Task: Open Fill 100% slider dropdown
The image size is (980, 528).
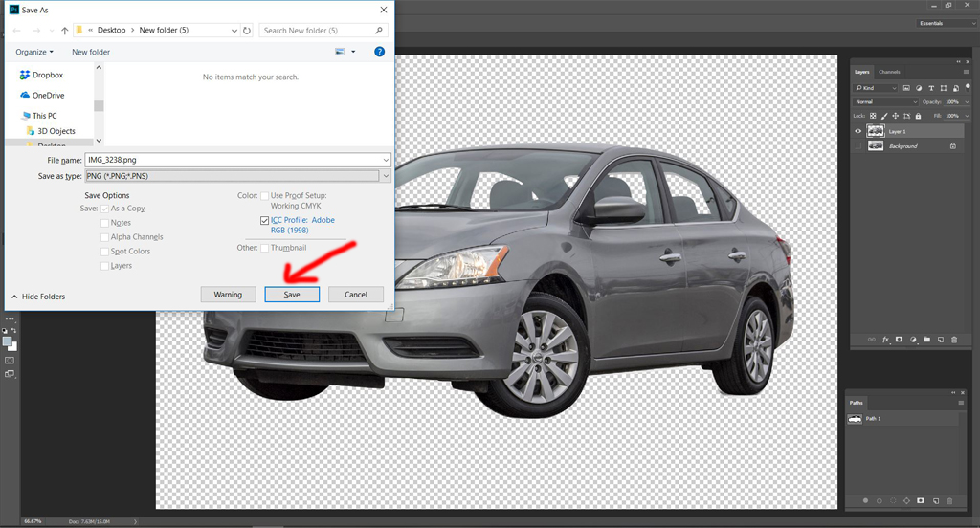Action: pos(967,116)
